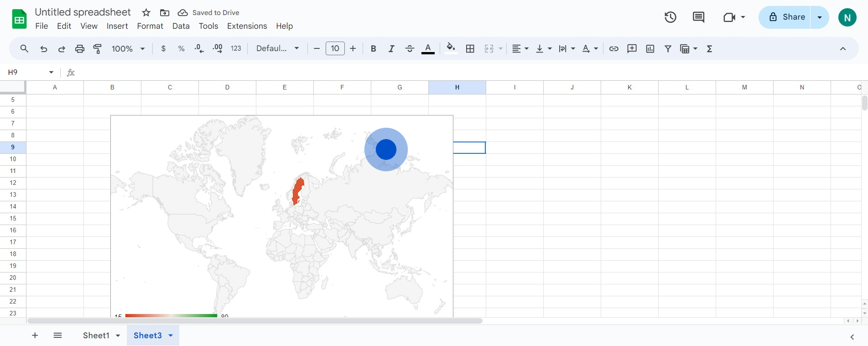Image resolution: width=868 pixels, height=346 pixels.
Task: Format as percent icon
Action: [x=181, y=48]
